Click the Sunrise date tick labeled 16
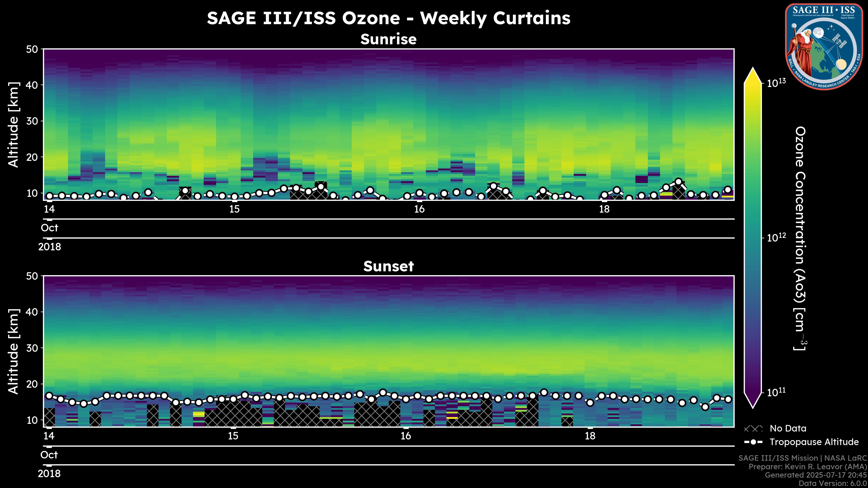 pyautogui.click(x=419, y=209)
